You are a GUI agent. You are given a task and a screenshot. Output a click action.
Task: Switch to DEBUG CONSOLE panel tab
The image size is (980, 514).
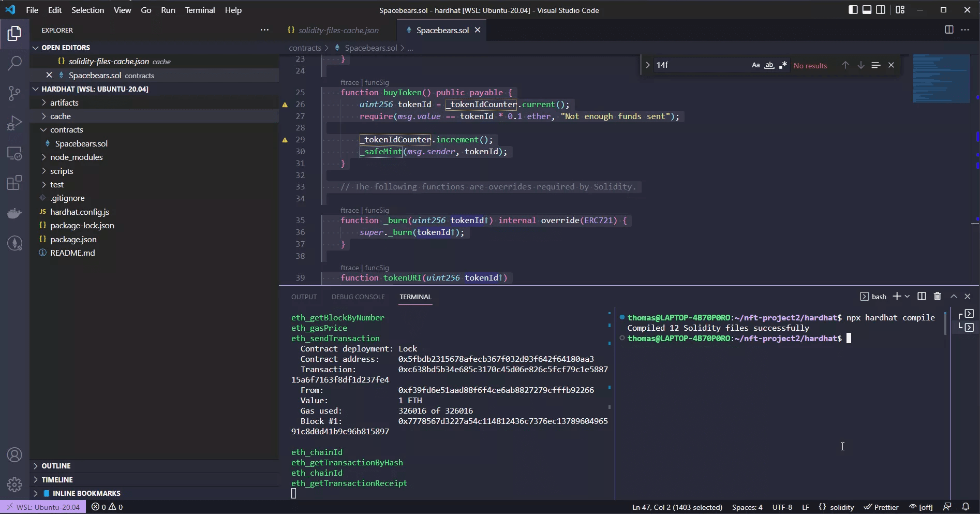358,297
